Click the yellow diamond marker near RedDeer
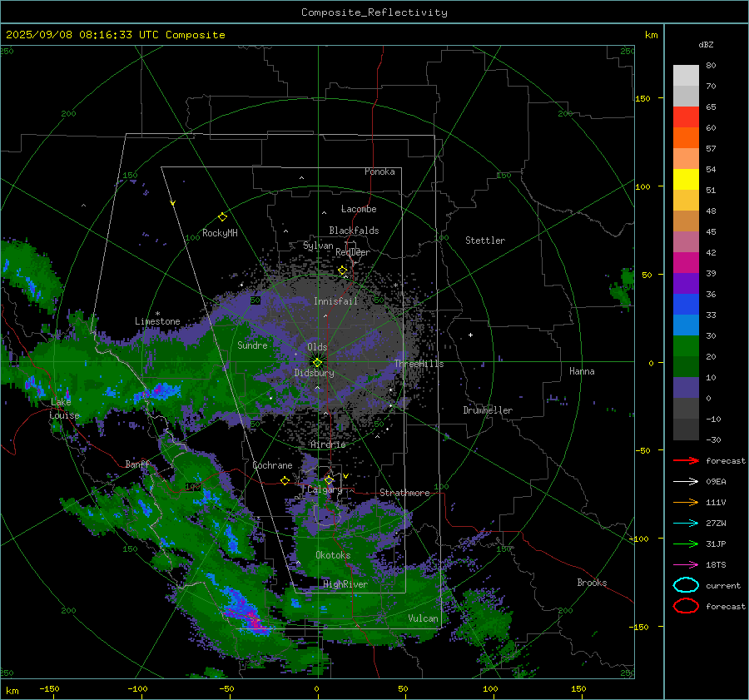Screen dimensions: 749x700 click(x=343, y=271)
